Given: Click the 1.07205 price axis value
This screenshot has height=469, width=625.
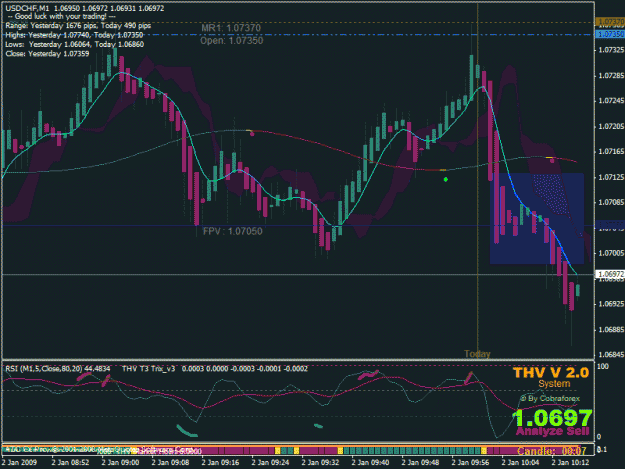Looking at the screenshot, I should (x=611, y=126).
